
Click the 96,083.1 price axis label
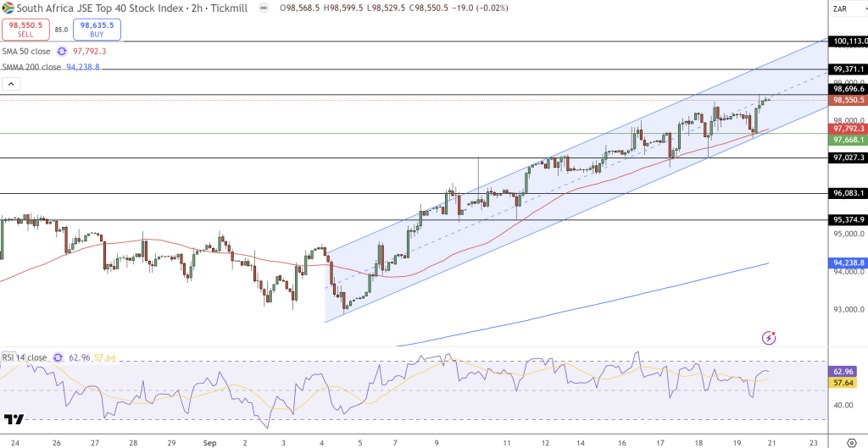848,194
